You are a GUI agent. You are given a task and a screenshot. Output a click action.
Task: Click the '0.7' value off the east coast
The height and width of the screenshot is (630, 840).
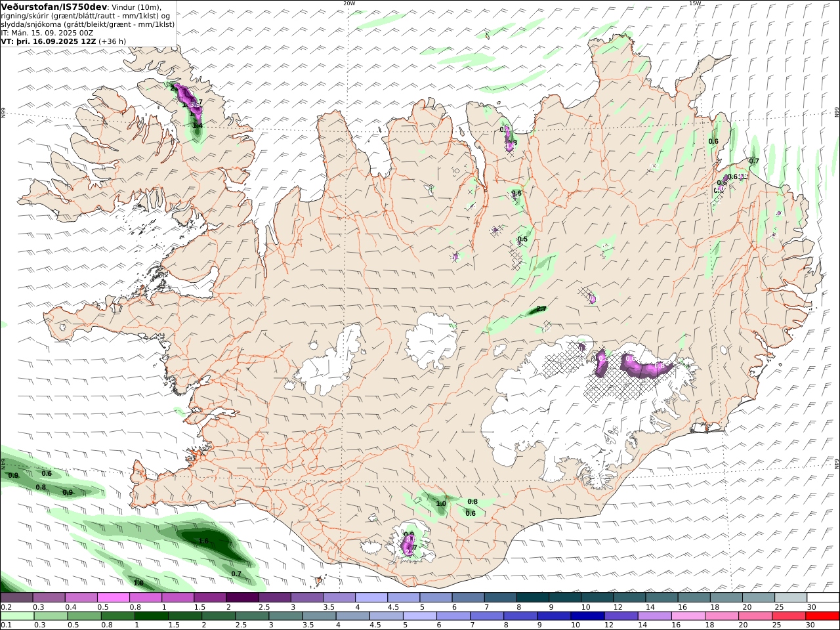pyautogui.click(x=754, y=161)
